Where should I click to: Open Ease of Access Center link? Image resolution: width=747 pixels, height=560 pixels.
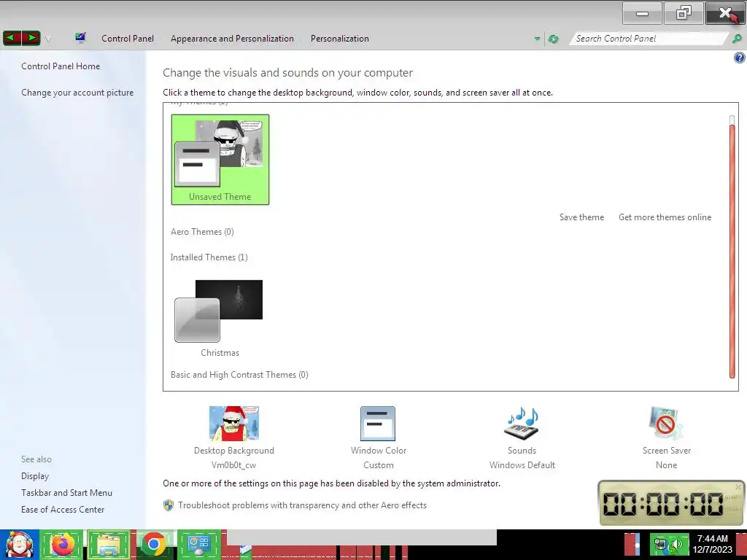point(63,510)
